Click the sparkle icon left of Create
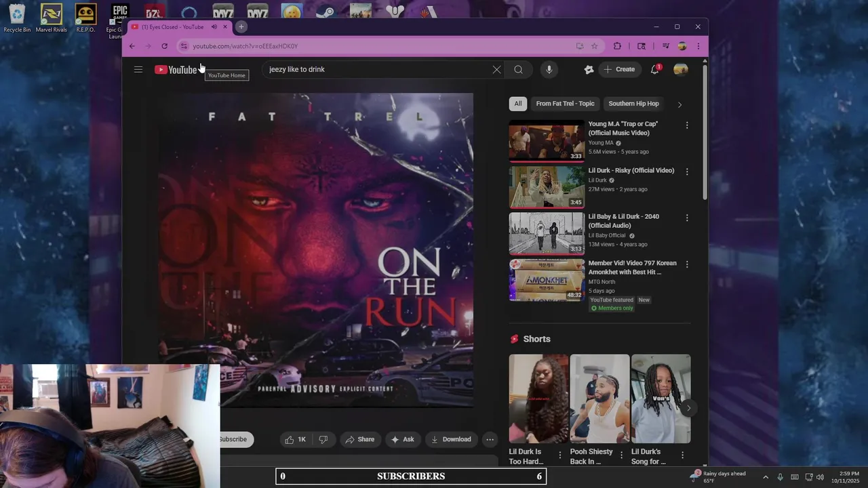 click(589, 69)
